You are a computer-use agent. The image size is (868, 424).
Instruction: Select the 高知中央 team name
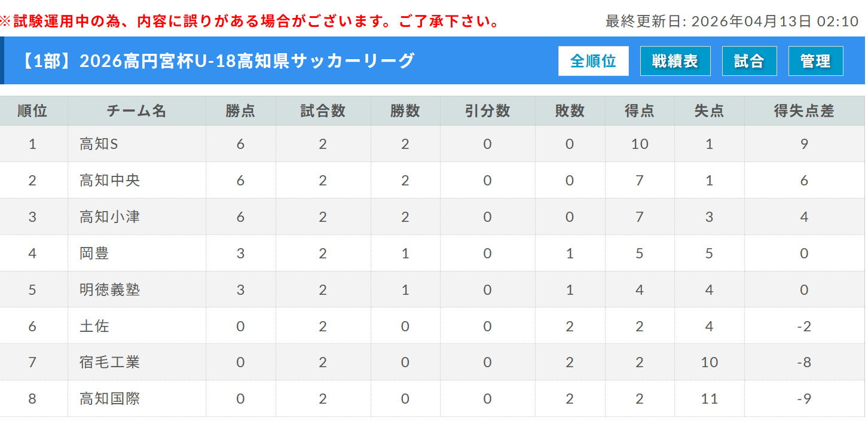(109, 181)
